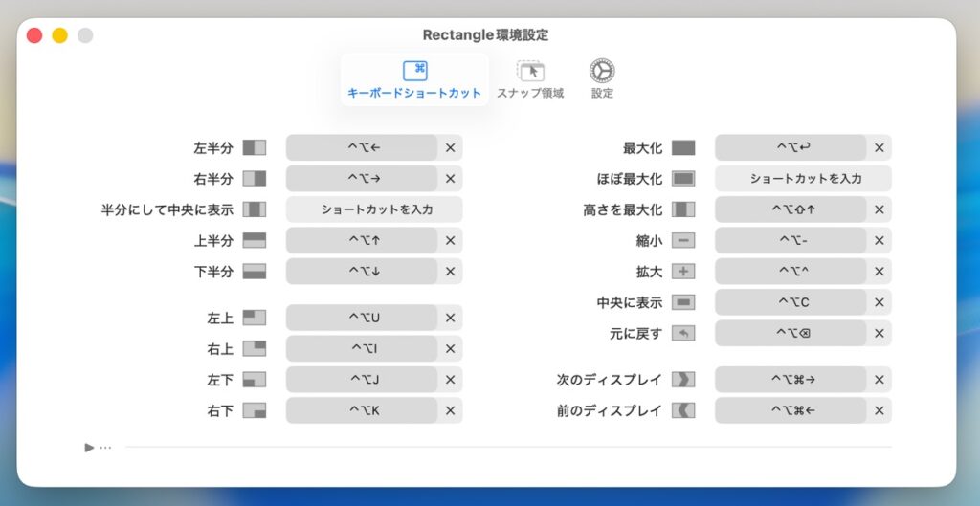Click the 半分にして中央に表示 shortcut field
The height and width of the screenshot is (506, 980).
pyautogui.click(x=374, y=209)
